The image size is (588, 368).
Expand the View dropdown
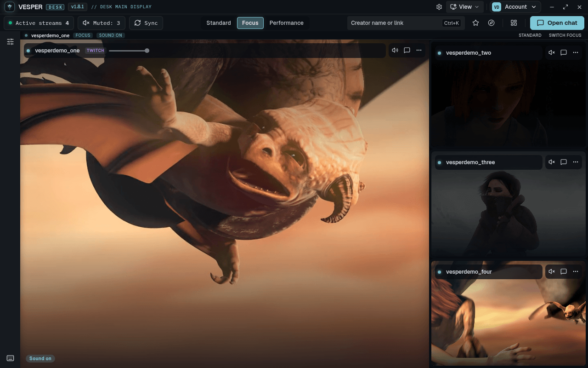465,7
